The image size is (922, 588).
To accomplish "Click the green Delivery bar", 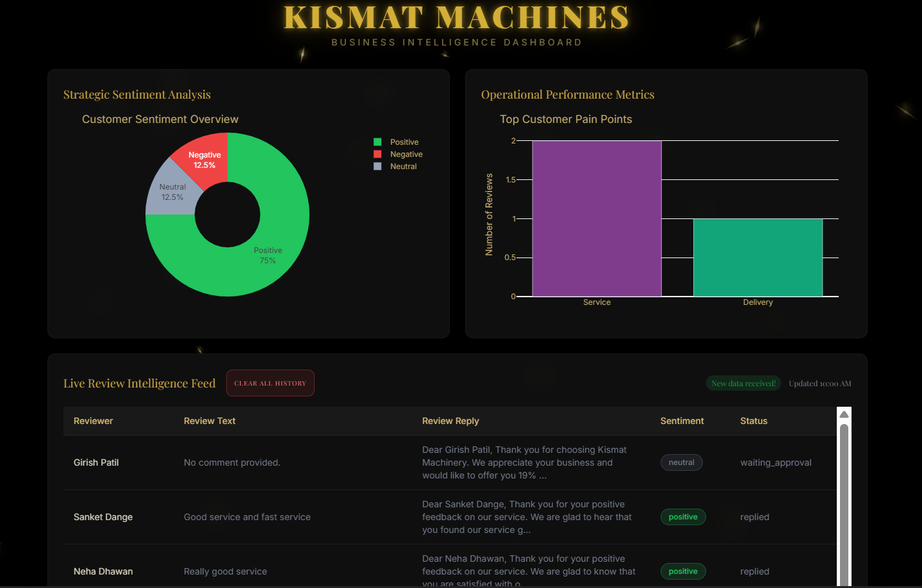I will coord(758,257).
